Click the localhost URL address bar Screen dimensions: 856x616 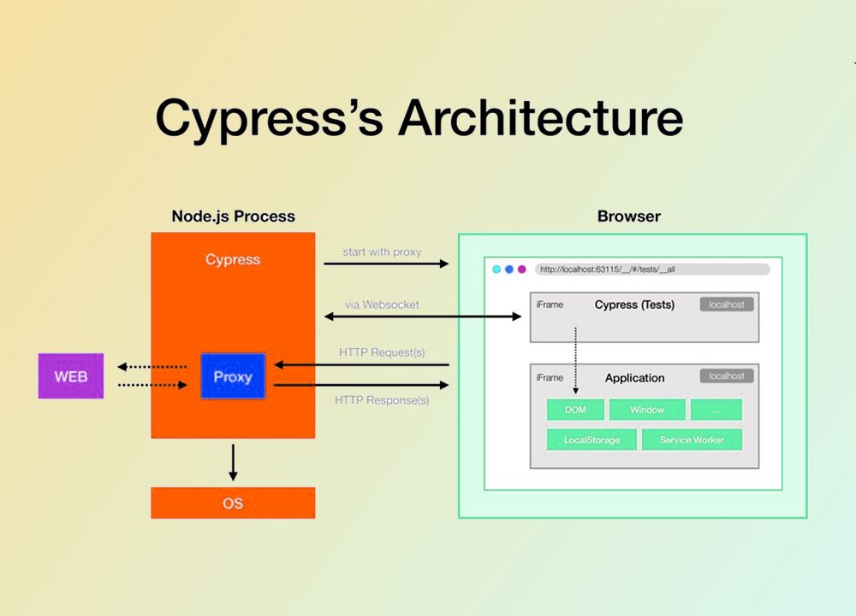tap(652, 269)
